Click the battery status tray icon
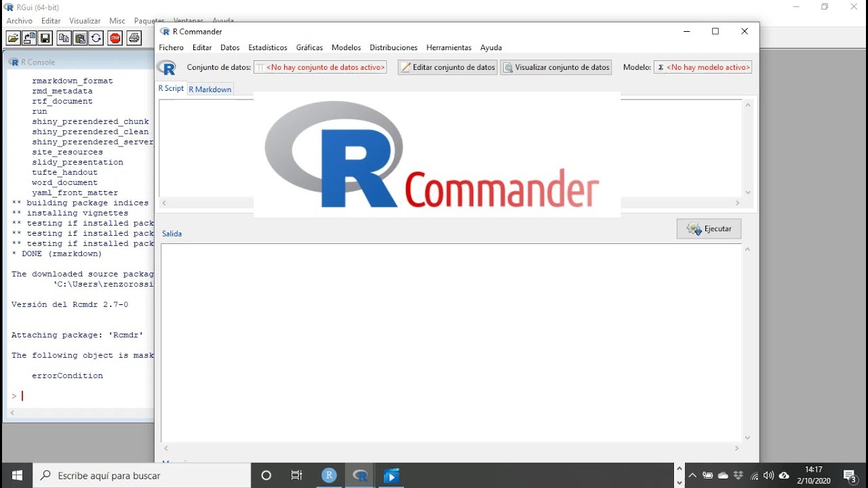Viewport: 868px width, 488px height. tap(707, 476)
